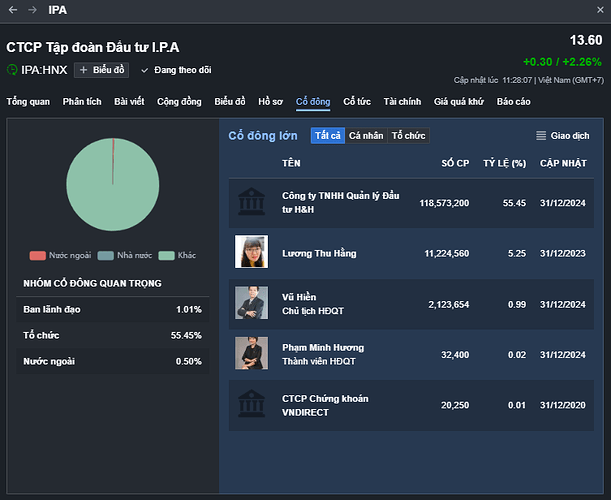Screen dimensions: 611x500
Task: Filter shareholders by Cá nhân
Action: pyautogui.click(x=365, y=136)
